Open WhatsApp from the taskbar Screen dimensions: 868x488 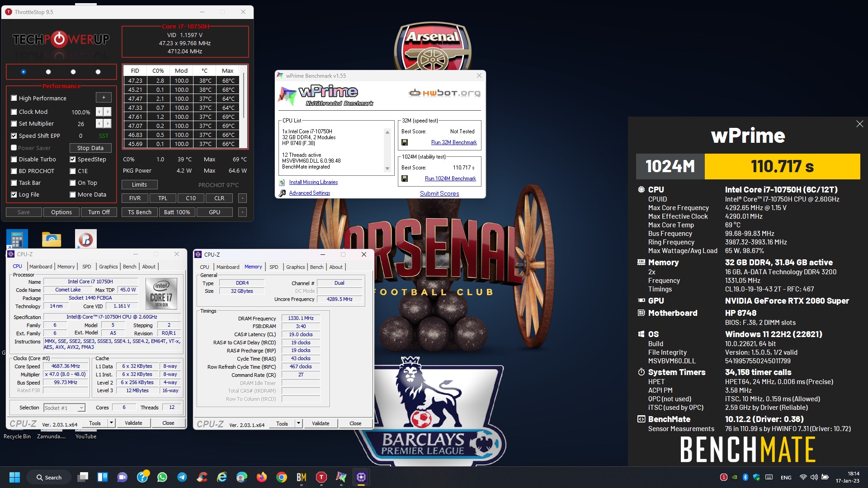[x=162, y=477]
